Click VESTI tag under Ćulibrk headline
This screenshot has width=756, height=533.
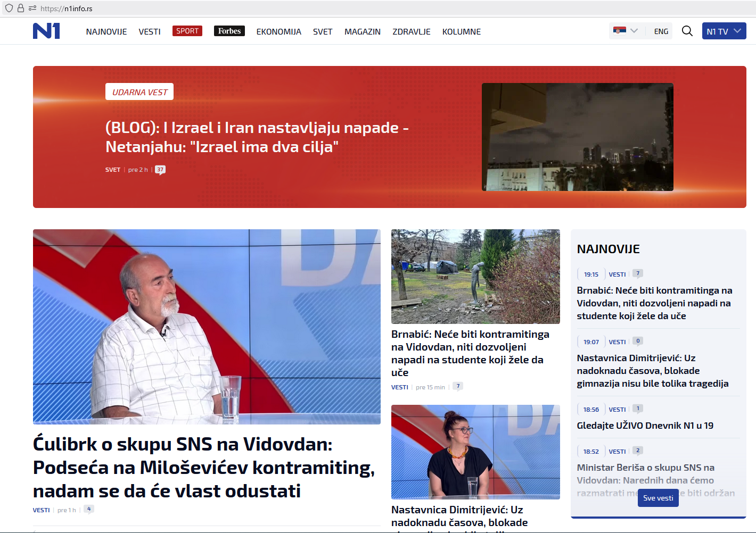42,510
